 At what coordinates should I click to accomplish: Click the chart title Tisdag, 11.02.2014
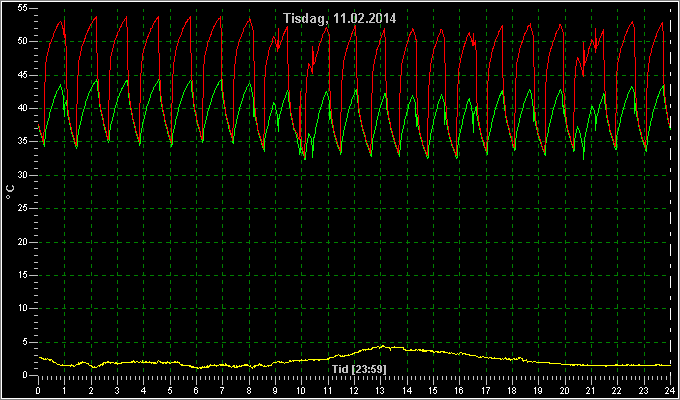pyautogui.click(x=340, y=19)
